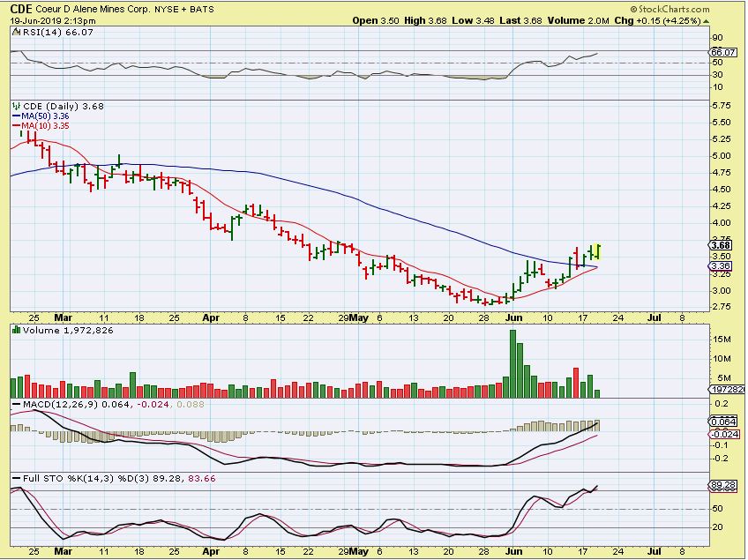This screenshot has width=748, height=560.
Task: Click the NYSE + BATS exchange label
Action: pos(184,9)
